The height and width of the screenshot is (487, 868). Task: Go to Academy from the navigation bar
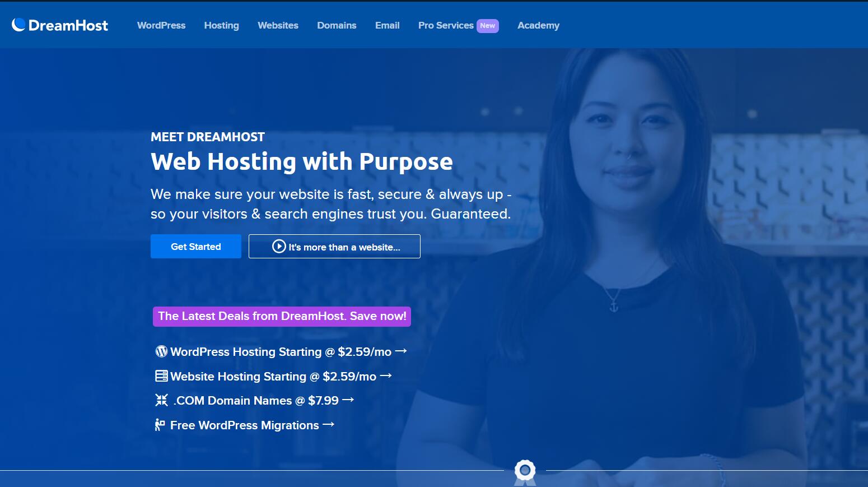538,25
